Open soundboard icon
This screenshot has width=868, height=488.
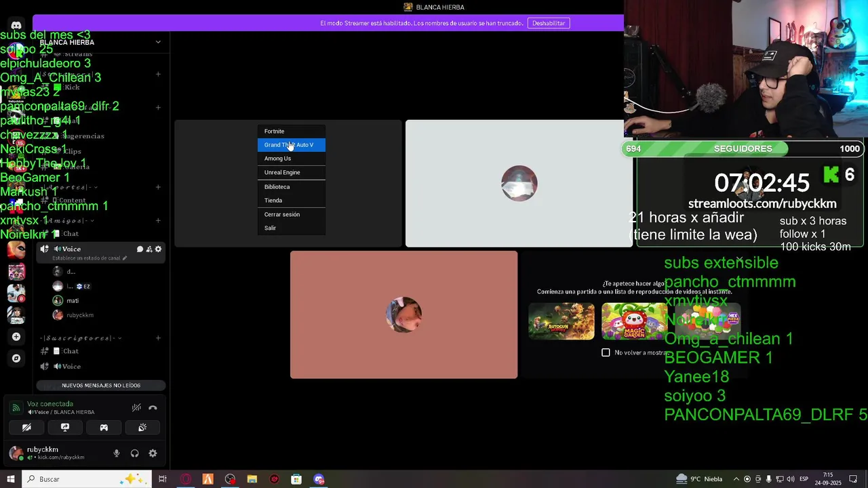point(142,428)
